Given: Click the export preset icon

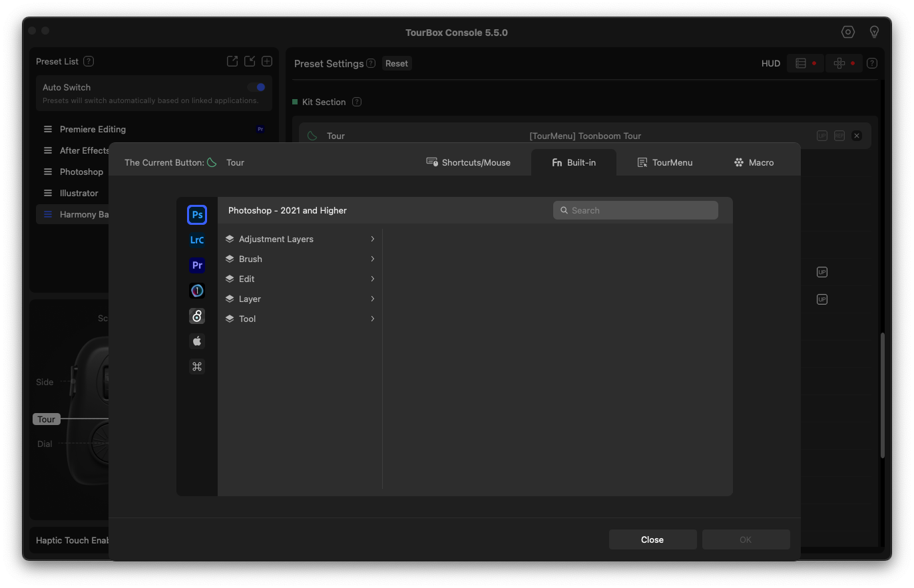Looking at the screenshot, I should pos(232,61).
